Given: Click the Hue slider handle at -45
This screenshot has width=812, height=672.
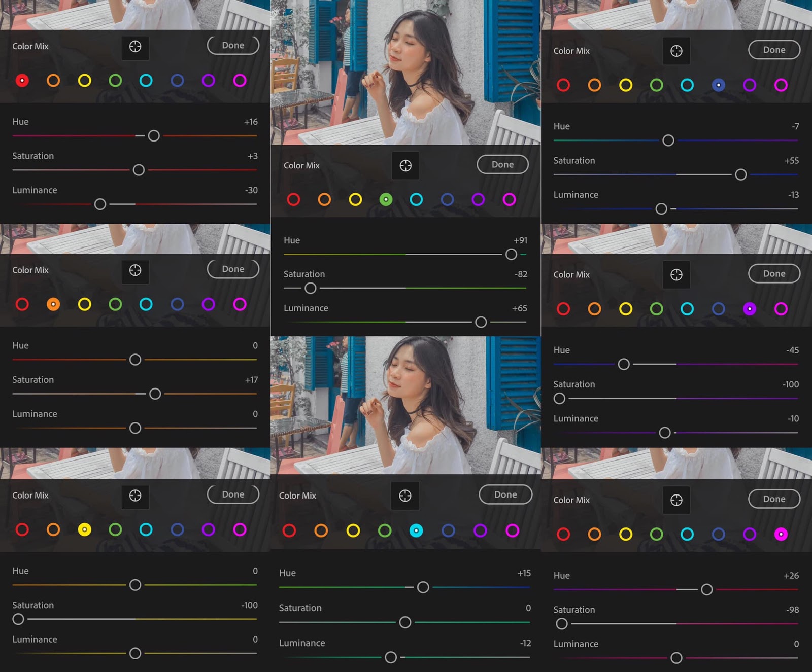Looking at the screenshot, I should [x=624, y=364].
